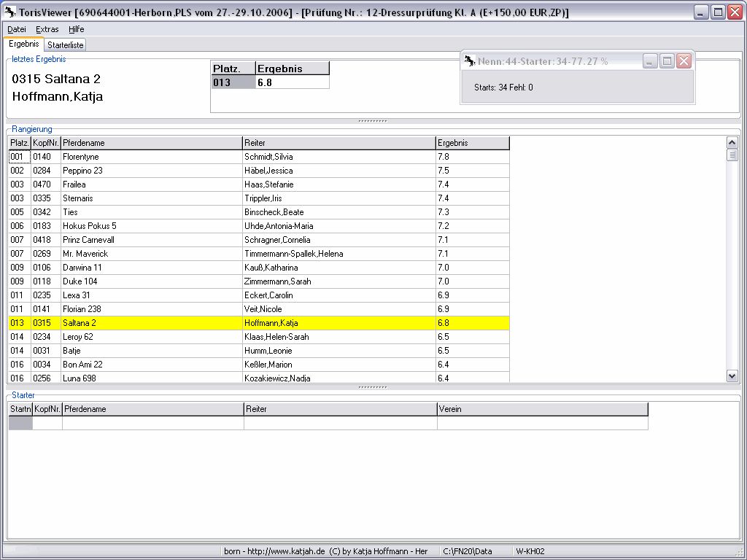Minimize the Nenn:44-Starter floating window
The width and height of the screenshot is (747, 560).
coord(650,61)
